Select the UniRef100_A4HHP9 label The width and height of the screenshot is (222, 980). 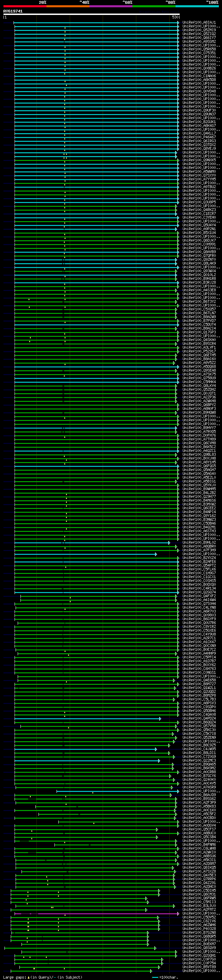[x=199, y=654]
